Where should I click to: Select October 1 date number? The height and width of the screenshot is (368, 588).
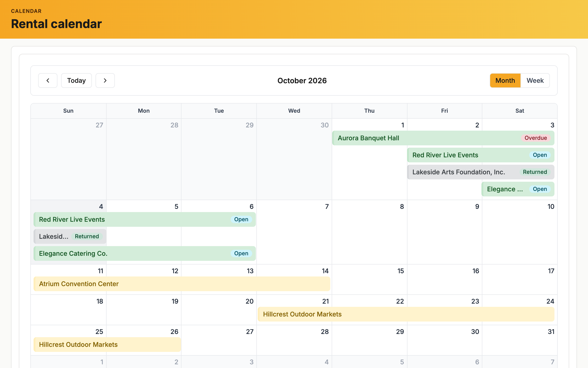(403, 125)
